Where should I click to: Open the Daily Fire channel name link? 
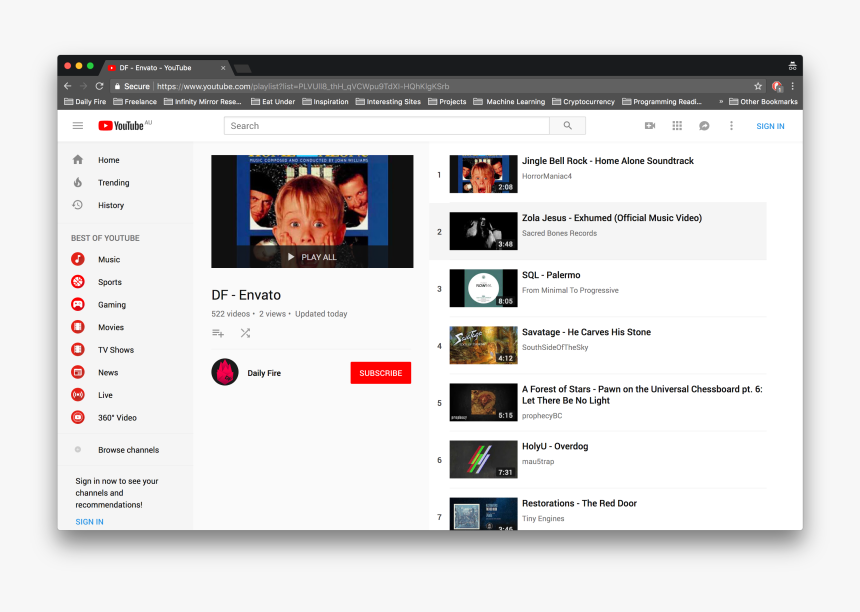264,373
